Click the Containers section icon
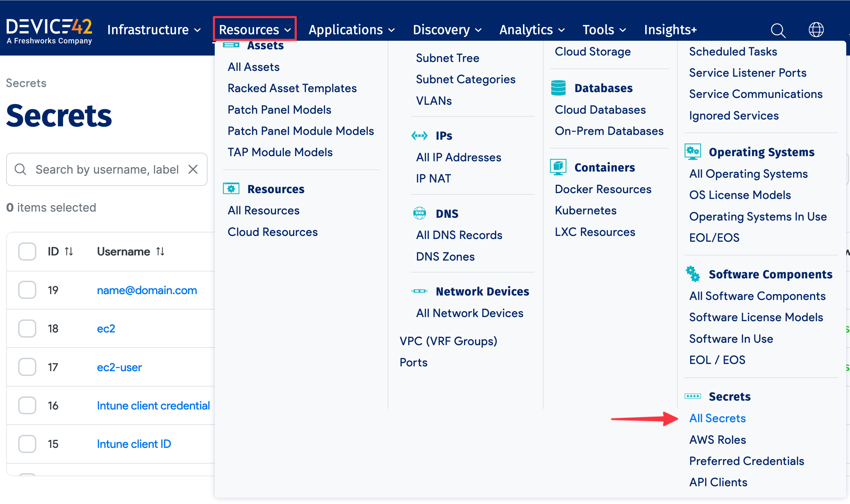The image size is (850, 504). tap(558, 167)
